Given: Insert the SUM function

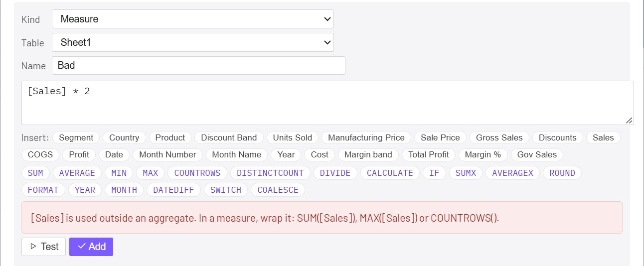Looking at the screenshot, I should pos(35,173).
